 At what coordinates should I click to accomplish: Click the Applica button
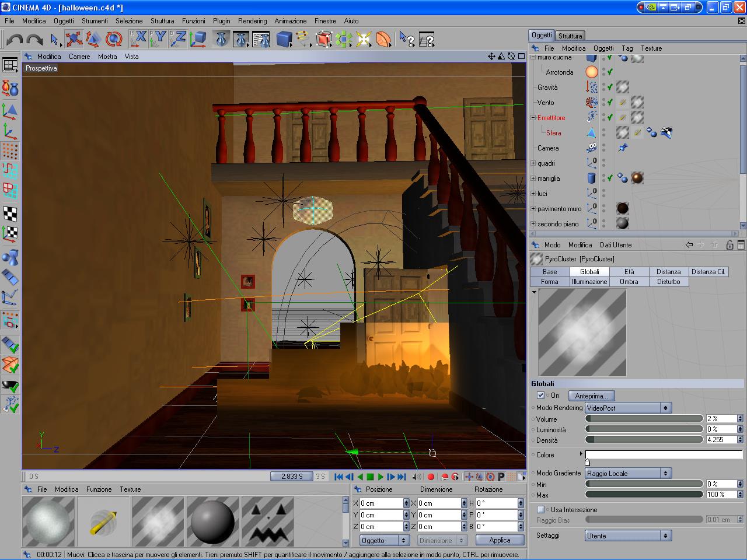point(500,540)
